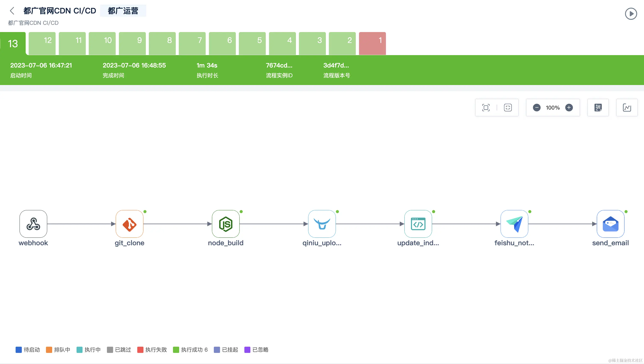Viewport: 644px width, 364px height.
Task: Click the send_email envelope node
Action: click(610, 224)
